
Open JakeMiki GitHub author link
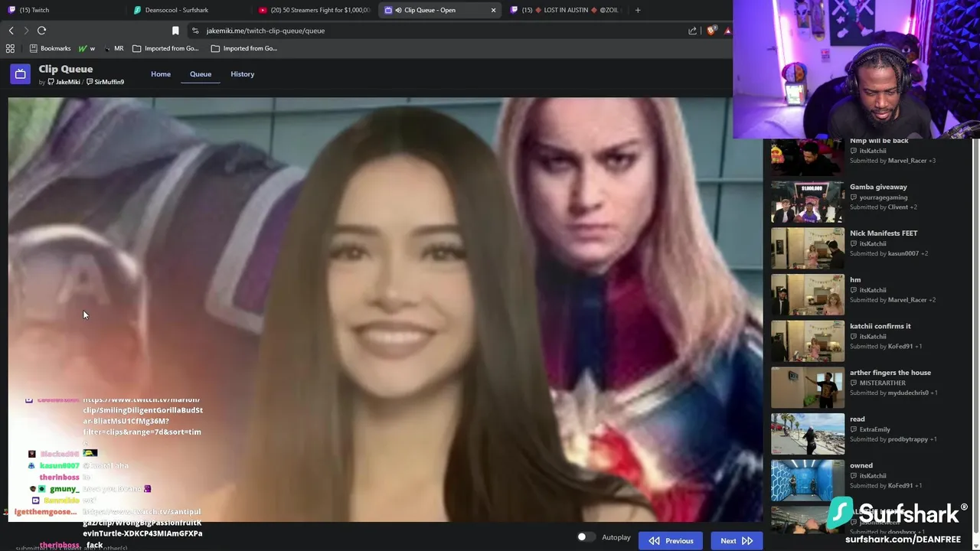[64, 82]
